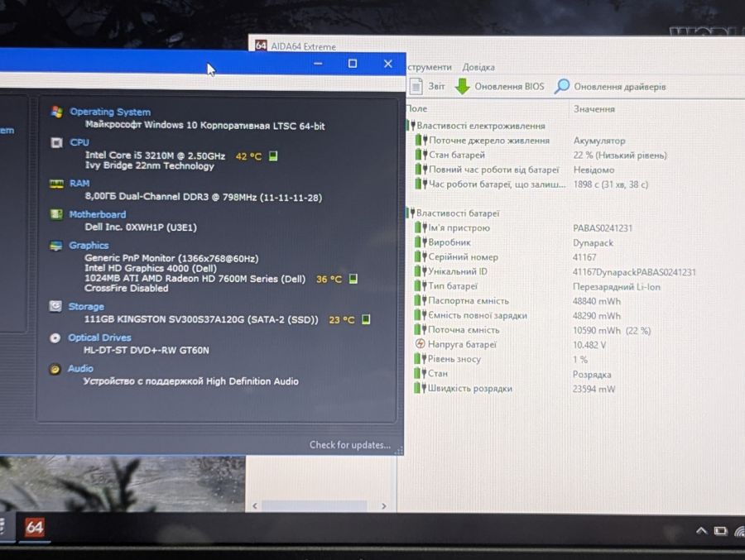Open the Motherboard section link

coord(98,214)
